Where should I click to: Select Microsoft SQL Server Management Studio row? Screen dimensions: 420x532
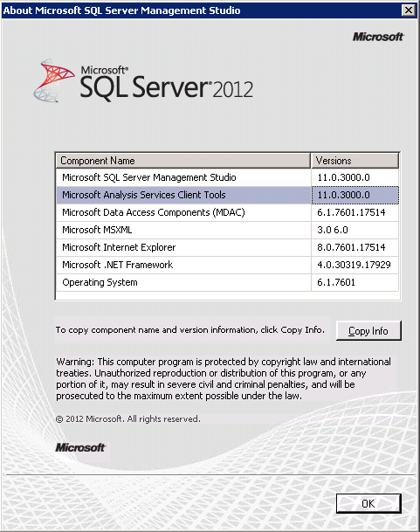coord(227,177)
